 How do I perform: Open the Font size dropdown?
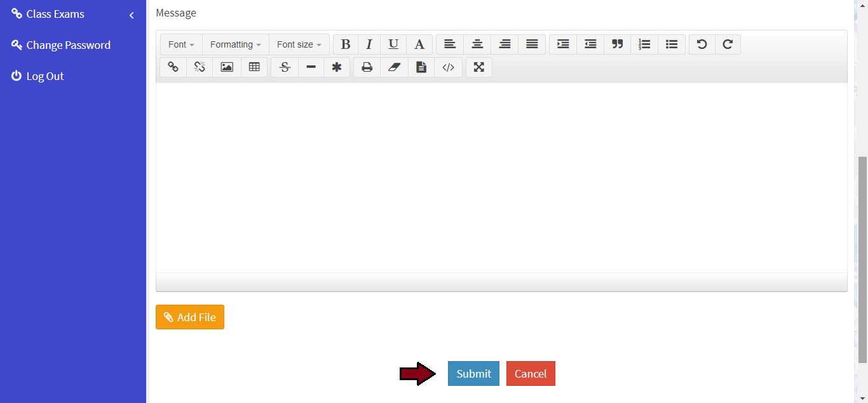(x=299, y=44)
